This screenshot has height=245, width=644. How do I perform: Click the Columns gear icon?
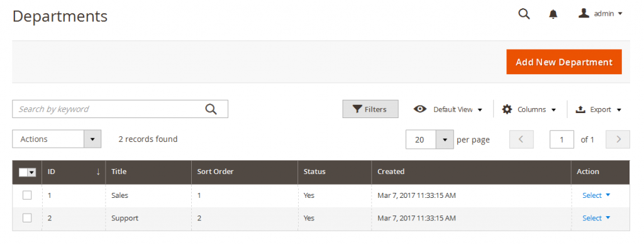click(x=508, y=109)
